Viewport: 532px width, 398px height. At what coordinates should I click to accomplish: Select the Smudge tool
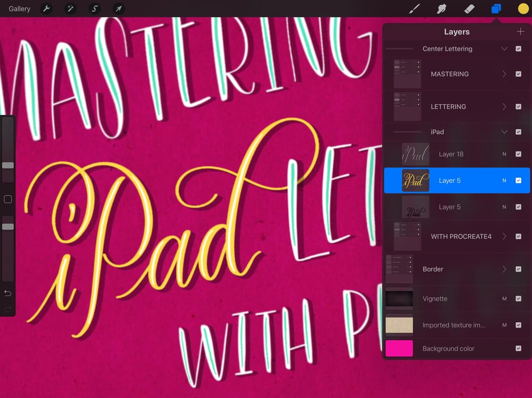point(442,9)
